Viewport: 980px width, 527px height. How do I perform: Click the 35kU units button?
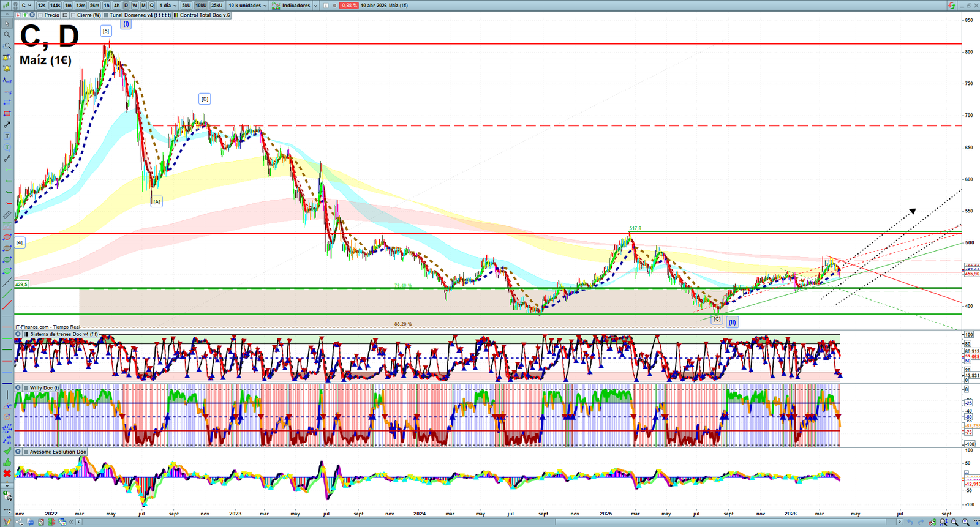click(217, 6)
